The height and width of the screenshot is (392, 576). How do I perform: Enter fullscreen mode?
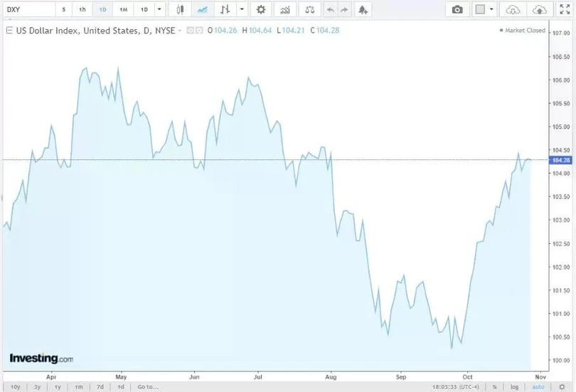pos(565,9)
